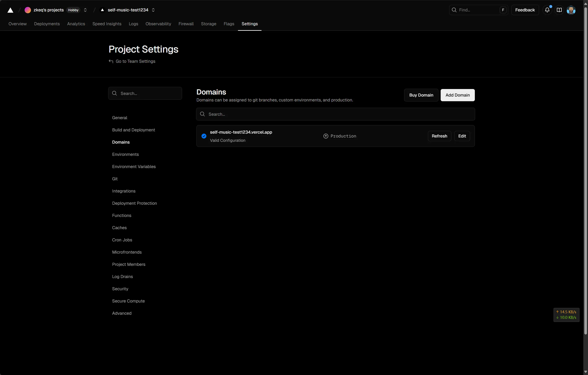Image resolution: width=588 pixels, height=375 pixels.
Task: Open Cron Jobs settings
Action: [x=122, y=240]
